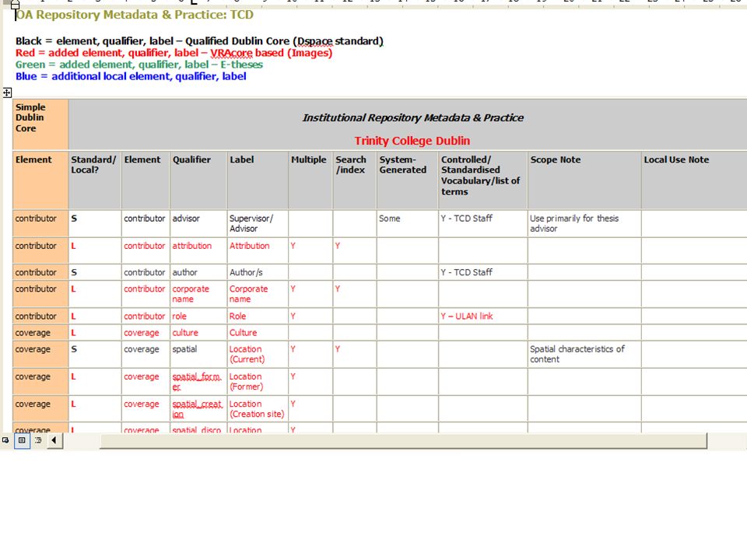Click the 'Qualifier' column header

pos(198,180)
